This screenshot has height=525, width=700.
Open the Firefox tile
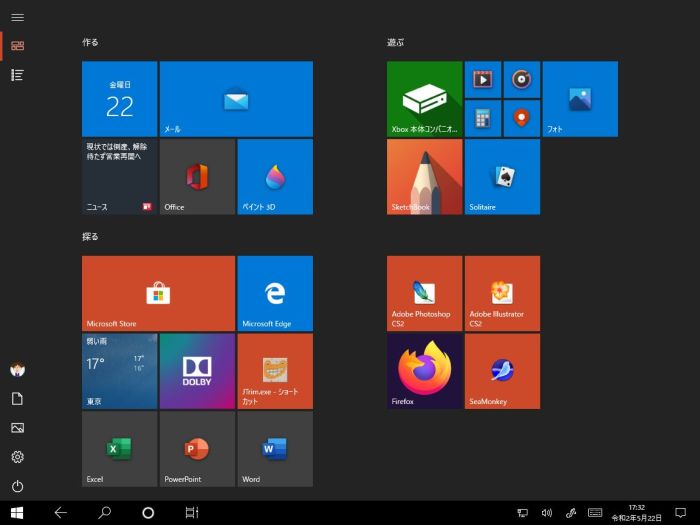[x=425, y=371]
